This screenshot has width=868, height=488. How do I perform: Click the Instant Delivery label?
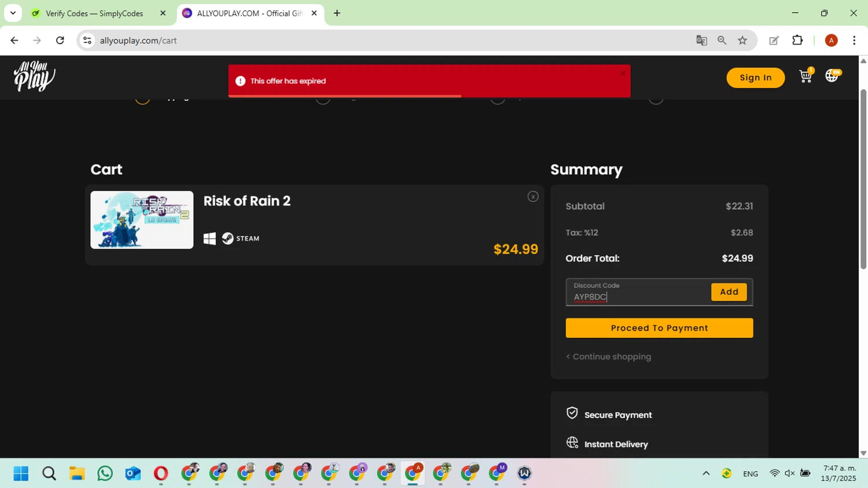pyautogui.click(x=616, y=445)
